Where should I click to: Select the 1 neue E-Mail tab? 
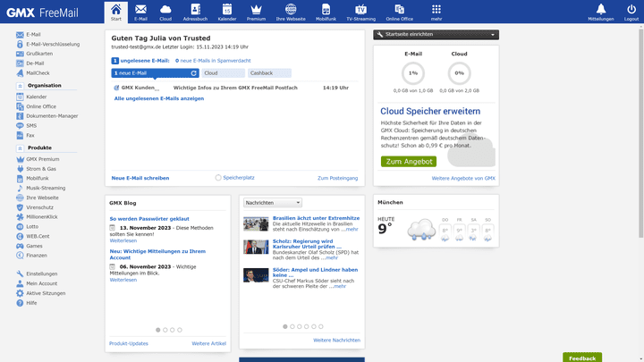pyautogui.click(x=155, y=73)
